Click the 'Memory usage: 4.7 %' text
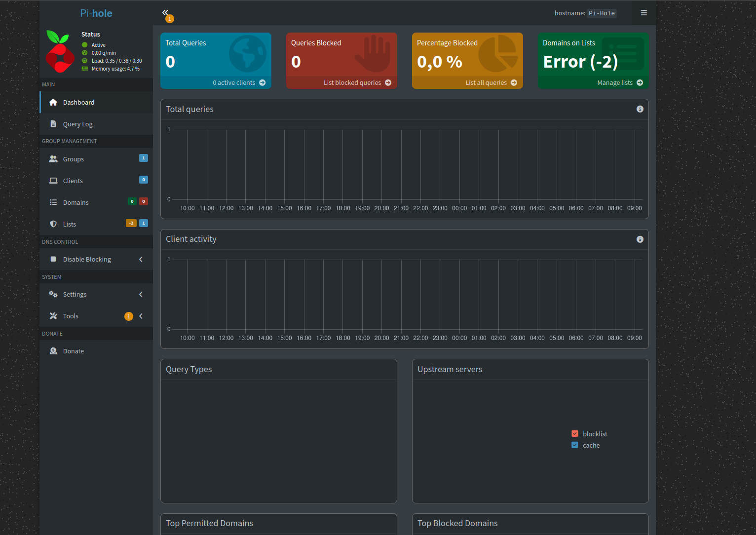 (115, 69)
